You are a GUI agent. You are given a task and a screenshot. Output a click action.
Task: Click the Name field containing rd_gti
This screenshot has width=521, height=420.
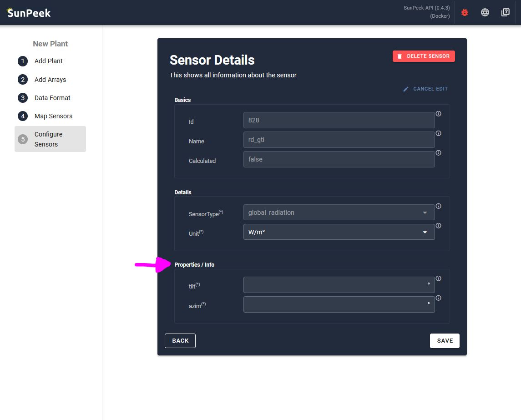[x=339, y=140]
